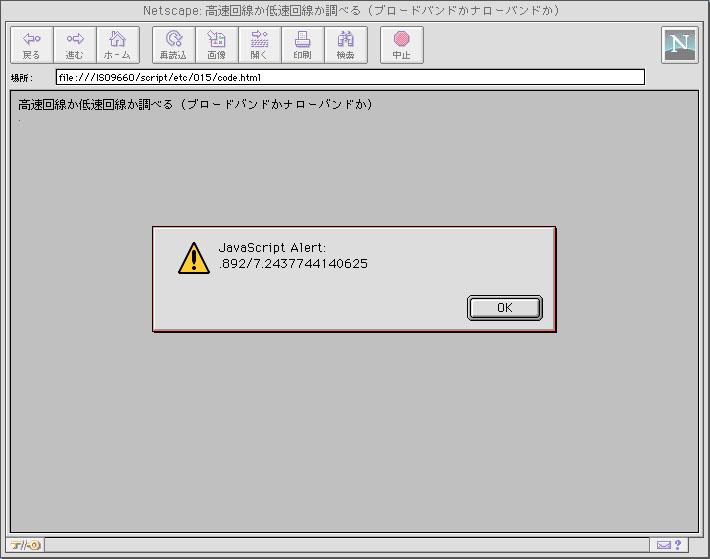Open a location with 開く icon
Screen dimensions: 710x559
click(260, 45)
